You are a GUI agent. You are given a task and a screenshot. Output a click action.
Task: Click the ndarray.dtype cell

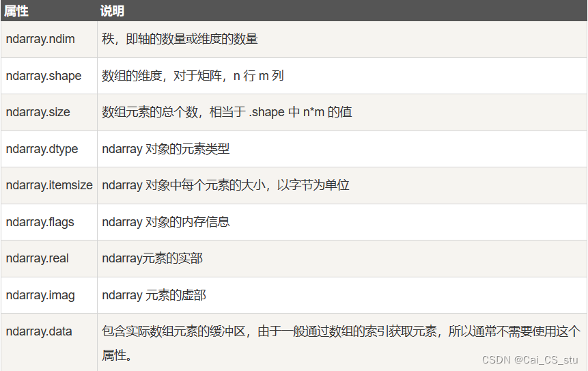pos(49,149)
